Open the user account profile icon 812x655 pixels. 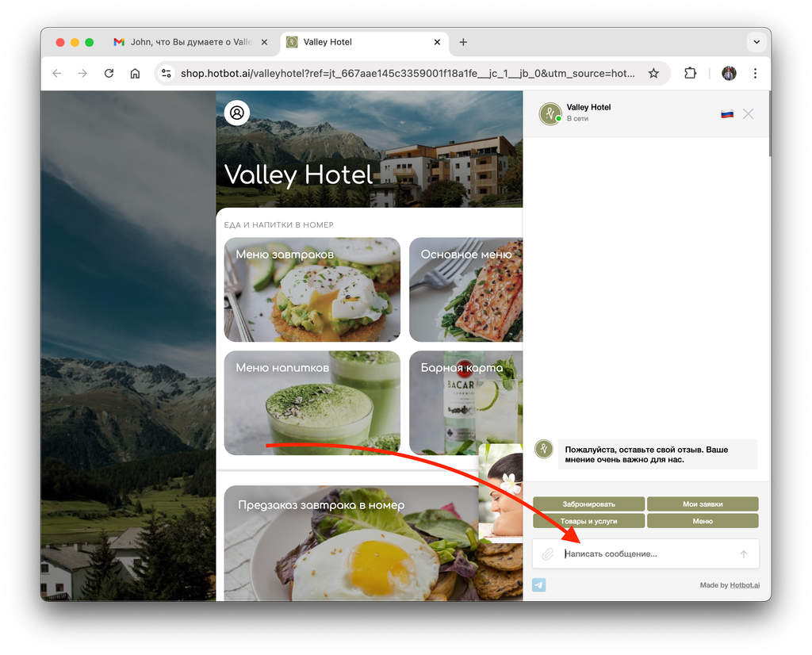pyautogui.click(x=236, y=113)
